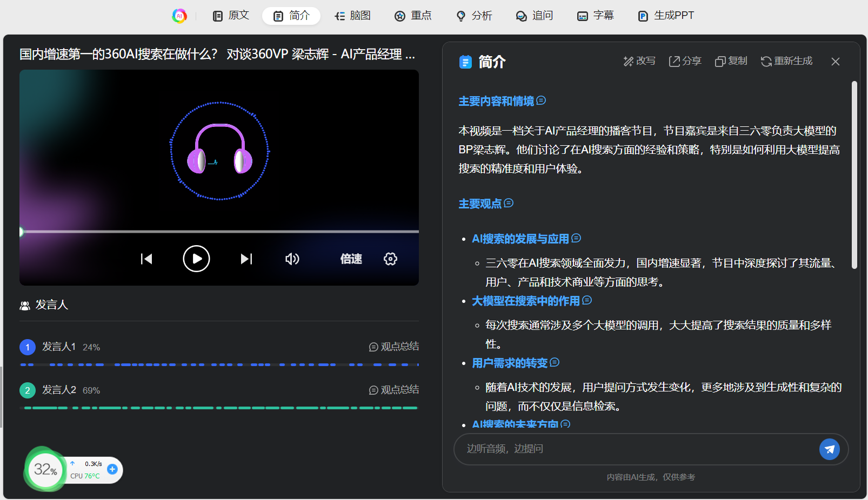Open the 脑图 mind map tab
868x500 pixels.
[352, 16]
